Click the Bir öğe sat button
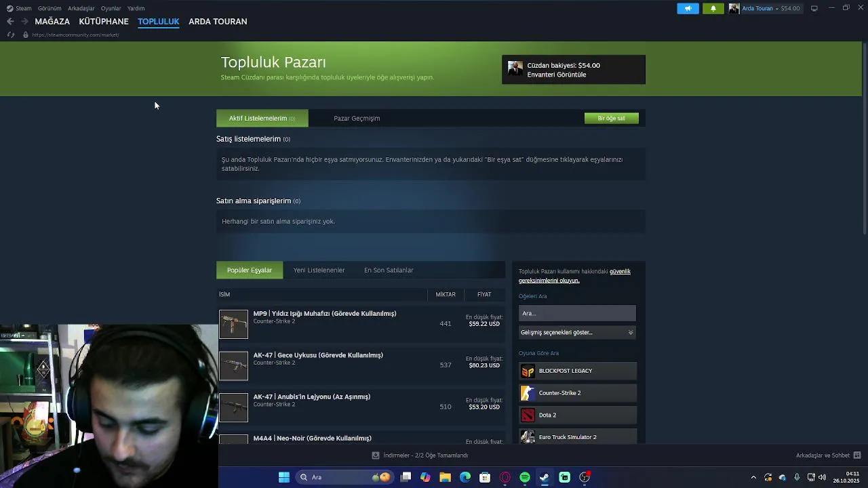 click(x=611, y=118)
